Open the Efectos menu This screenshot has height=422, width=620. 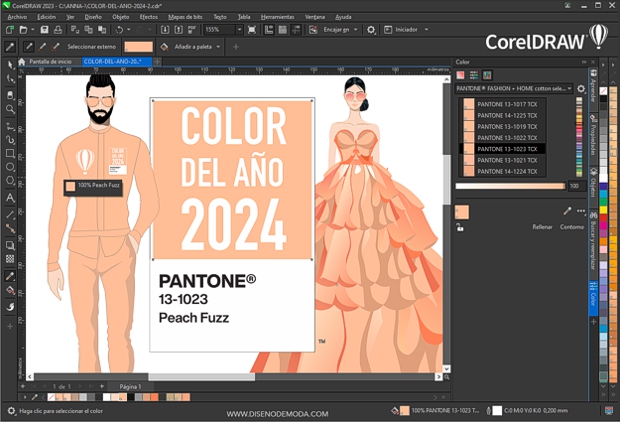click(148, 17)
